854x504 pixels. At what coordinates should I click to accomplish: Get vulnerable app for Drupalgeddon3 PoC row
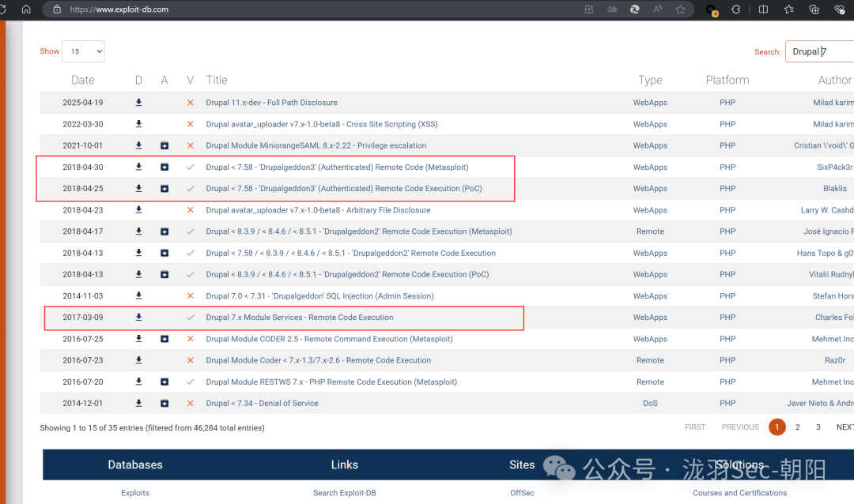(164, 188)
